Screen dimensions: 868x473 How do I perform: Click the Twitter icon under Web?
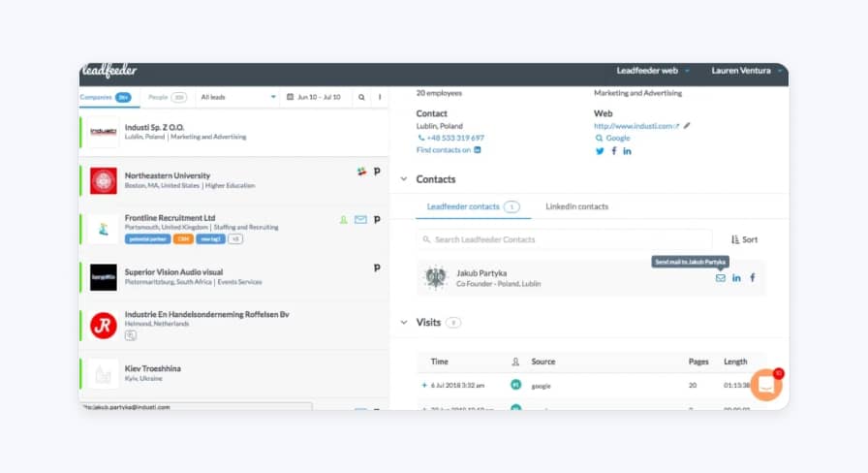[x=599, y=151]
